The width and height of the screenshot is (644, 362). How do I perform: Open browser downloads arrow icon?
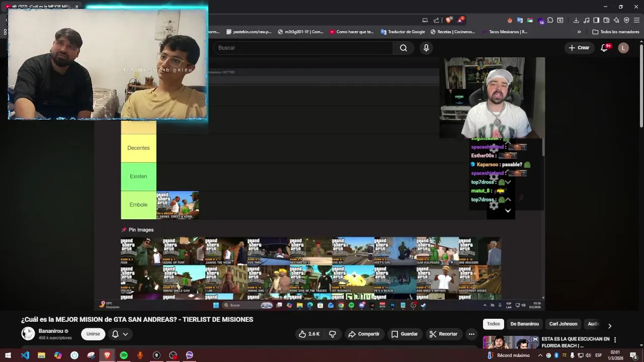pyautogui.click(x=576, y=20)
